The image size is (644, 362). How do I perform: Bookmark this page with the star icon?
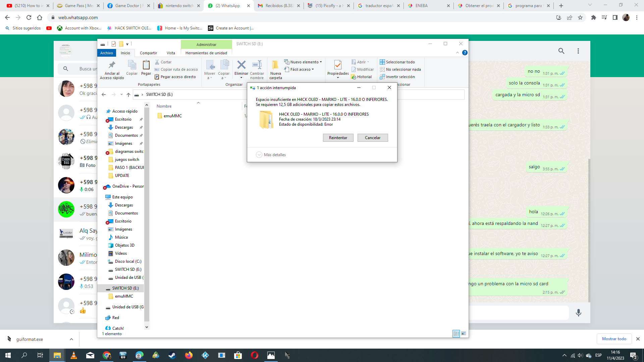click(580, 18)
